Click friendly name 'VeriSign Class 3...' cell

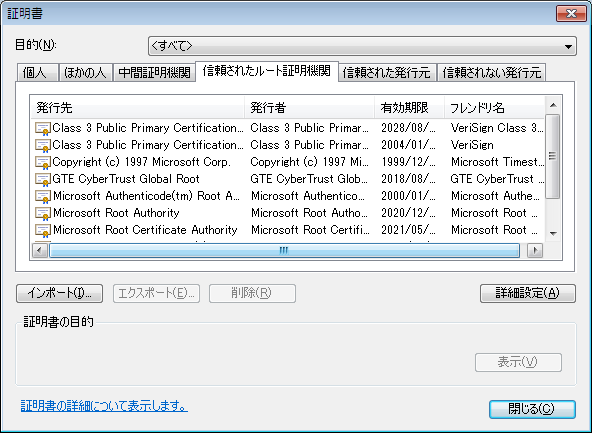click(x=497, y=128)
